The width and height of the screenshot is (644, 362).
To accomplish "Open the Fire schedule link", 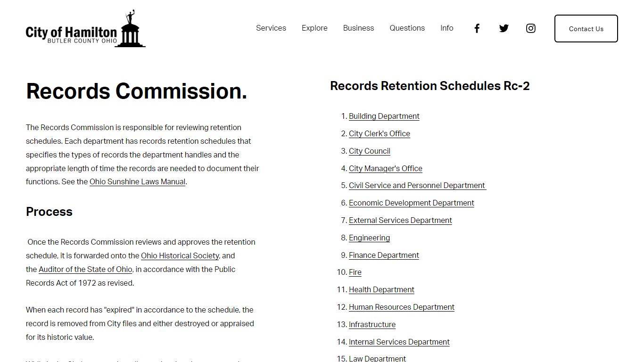I will [355, 272].
